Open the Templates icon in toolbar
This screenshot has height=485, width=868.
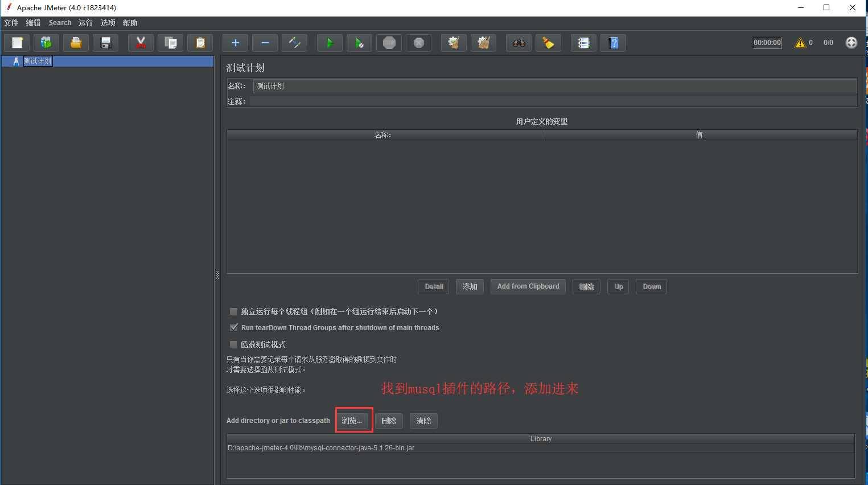pyautogui.click(x=46, y=43)
